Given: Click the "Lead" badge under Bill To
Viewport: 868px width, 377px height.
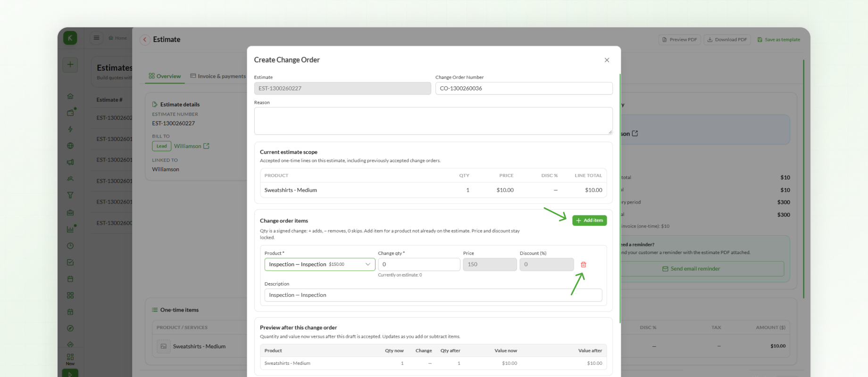Looking at the screenshot, I should (x=162, y=146).
